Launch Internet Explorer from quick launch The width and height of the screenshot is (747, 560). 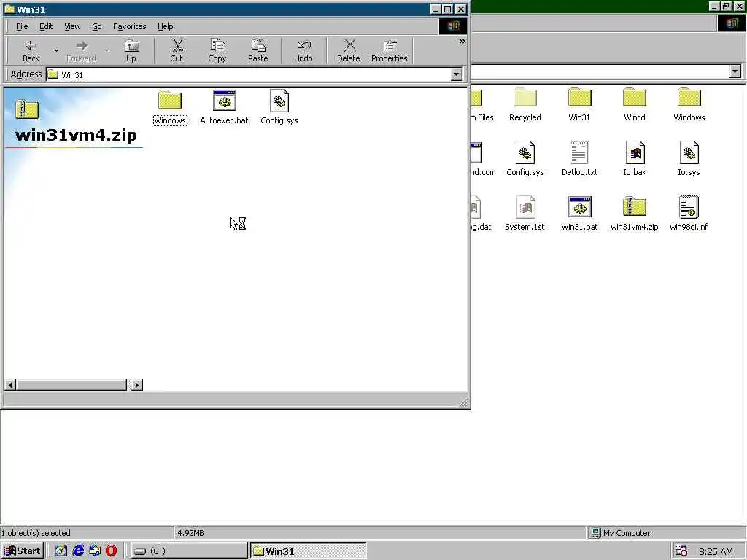coord(78,551)
